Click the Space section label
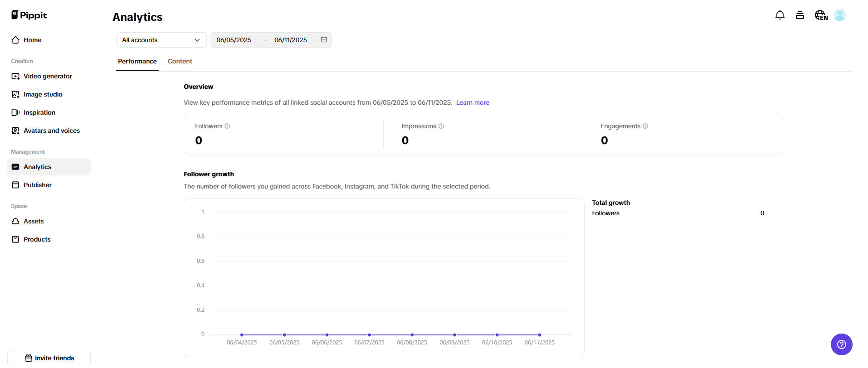This screenshot has height=368, width=868. [19, 206]
